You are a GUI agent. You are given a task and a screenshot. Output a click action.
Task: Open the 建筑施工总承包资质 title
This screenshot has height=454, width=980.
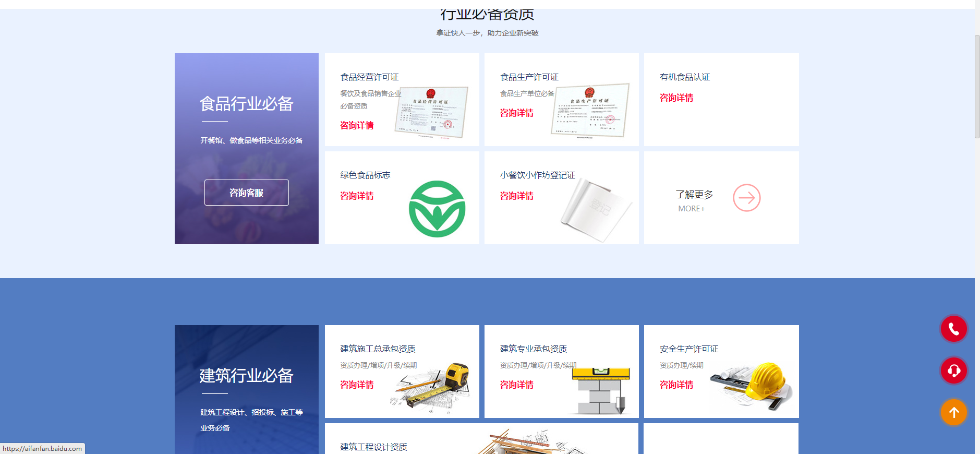point(378,349)
